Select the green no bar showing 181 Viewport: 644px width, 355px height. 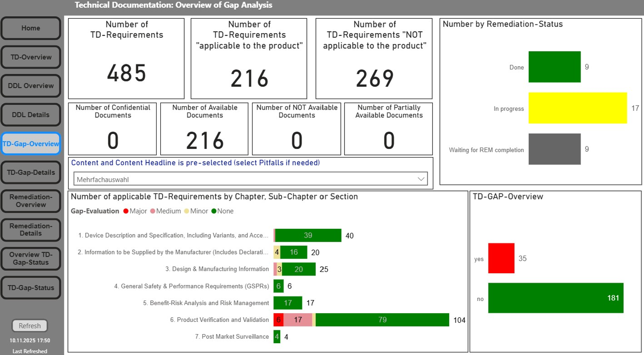click(x=555, y=298)
